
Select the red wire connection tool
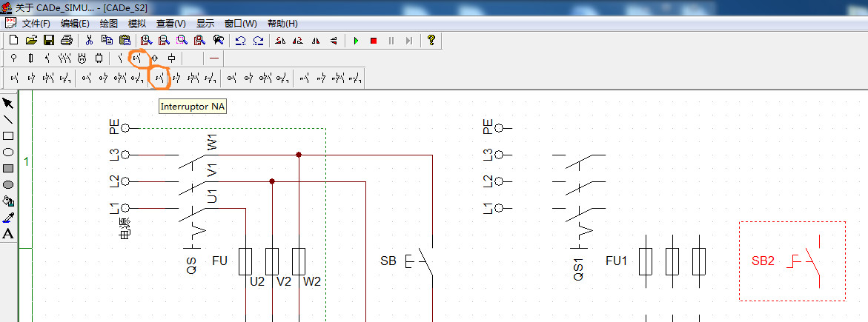[214, 58]
